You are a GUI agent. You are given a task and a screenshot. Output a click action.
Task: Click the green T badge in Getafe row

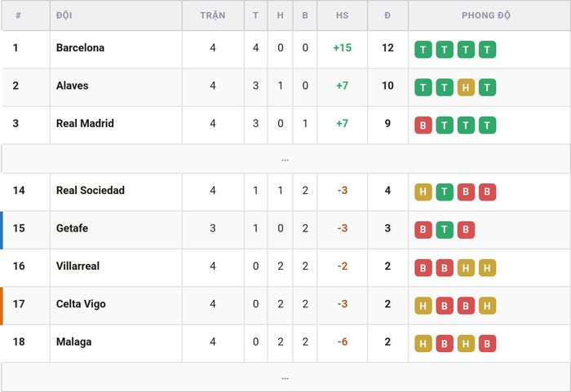pos(445,230)
